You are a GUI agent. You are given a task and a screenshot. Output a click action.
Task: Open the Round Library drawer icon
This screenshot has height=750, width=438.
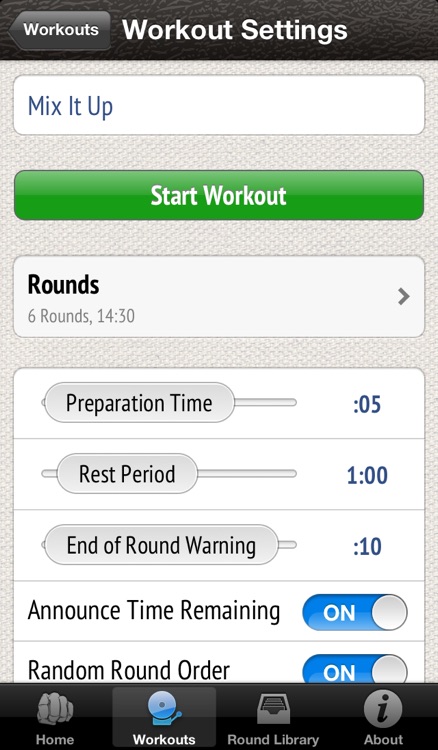click(x=273, y=709)
